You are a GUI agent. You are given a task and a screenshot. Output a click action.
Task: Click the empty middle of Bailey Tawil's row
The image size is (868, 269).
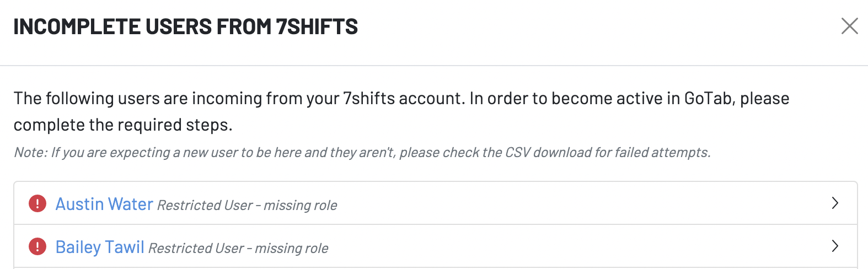(x=551, y=246)
